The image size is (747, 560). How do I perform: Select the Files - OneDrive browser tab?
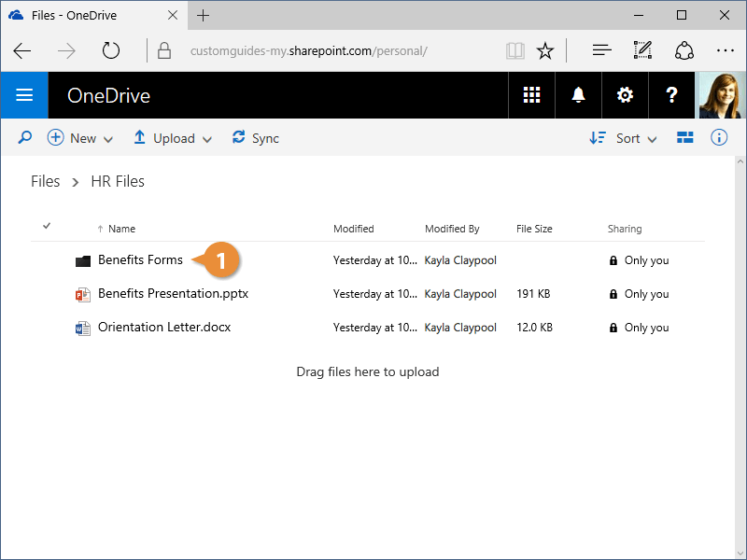tap(91, 15)
